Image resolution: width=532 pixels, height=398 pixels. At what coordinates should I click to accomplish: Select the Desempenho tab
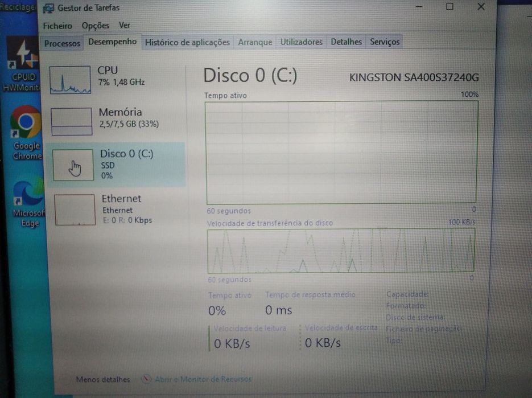coord(112,42)
